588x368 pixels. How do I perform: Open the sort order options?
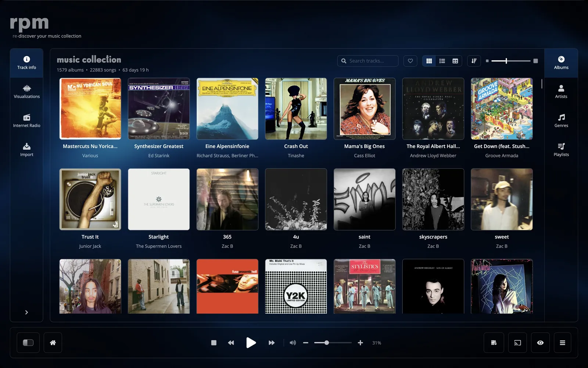(x=474, y=61)
